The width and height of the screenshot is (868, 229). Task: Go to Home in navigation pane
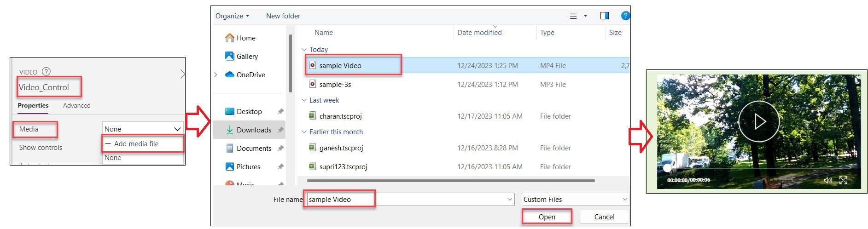pos(240,38)
